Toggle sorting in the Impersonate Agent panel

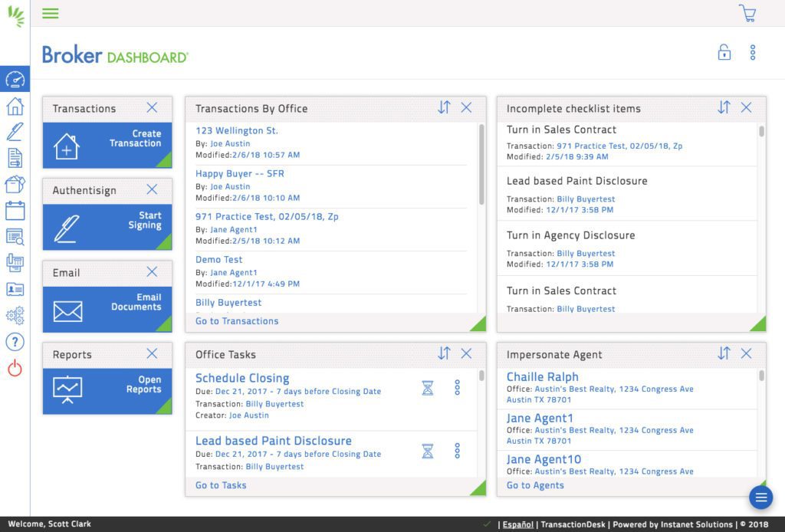tap(724, 353)
